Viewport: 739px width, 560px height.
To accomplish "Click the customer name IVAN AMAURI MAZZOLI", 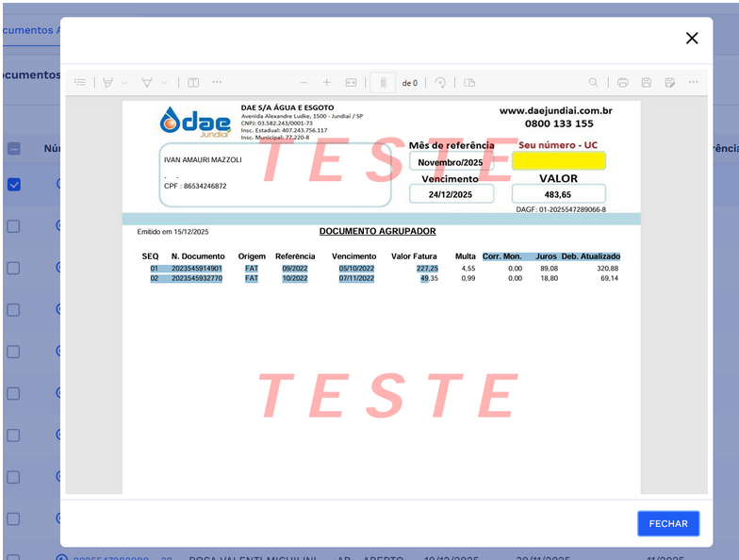I will tap(203, 160).
